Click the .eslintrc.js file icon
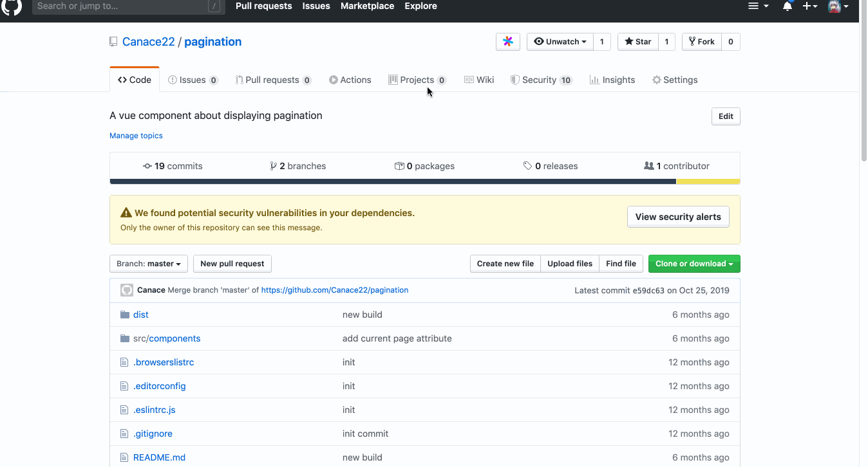The height and width of the screenshot is (467, 868). tap(125, 410)
